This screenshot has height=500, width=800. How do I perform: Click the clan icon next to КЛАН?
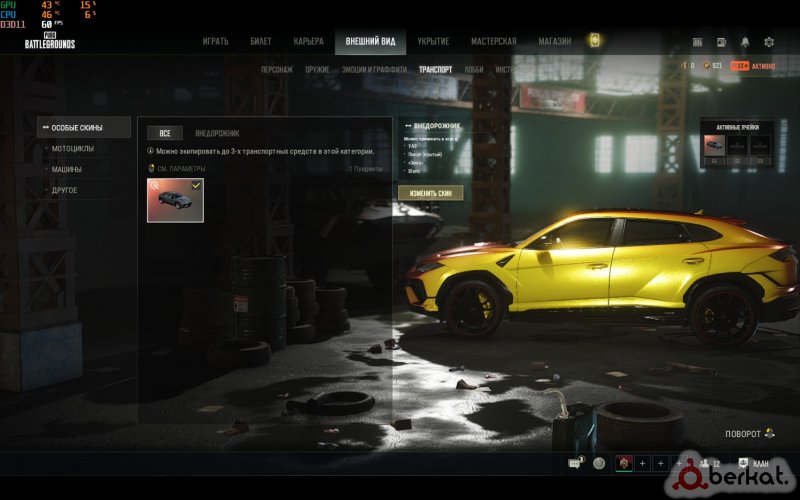coord(744,463)
